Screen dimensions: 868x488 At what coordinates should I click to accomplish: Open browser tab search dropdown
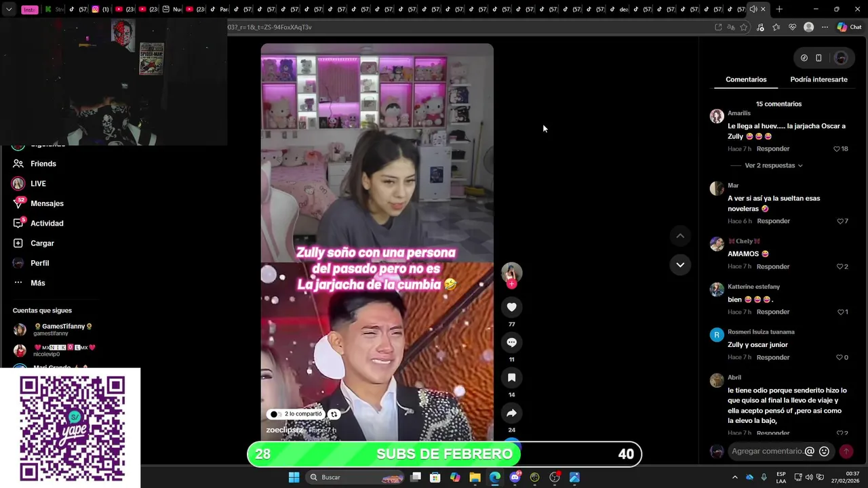(x=9, y=9)
